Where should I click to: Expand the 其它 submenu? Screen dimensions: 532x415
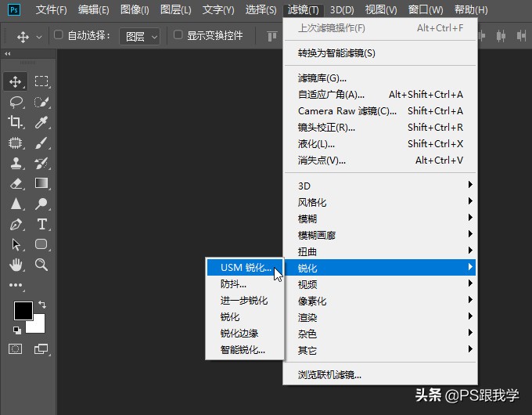[380, 350]
